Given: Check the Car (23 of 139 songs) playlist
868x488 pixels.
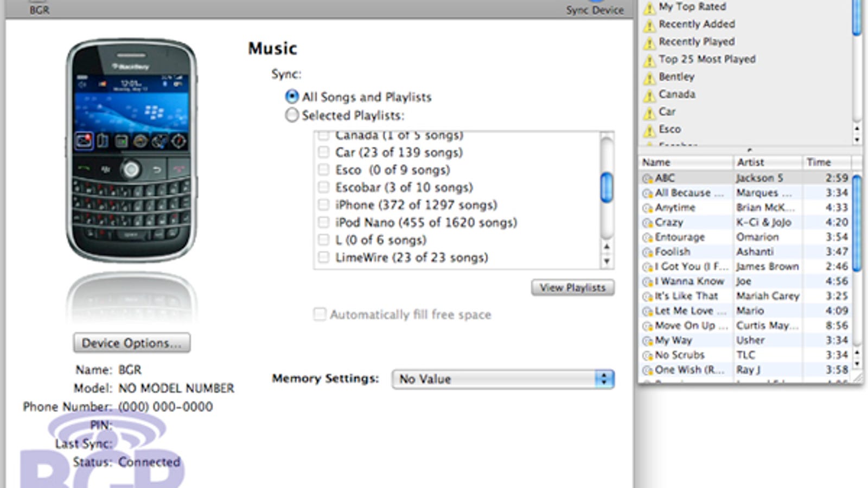Looking at the screenshot, I should click(x=323, y=152).
